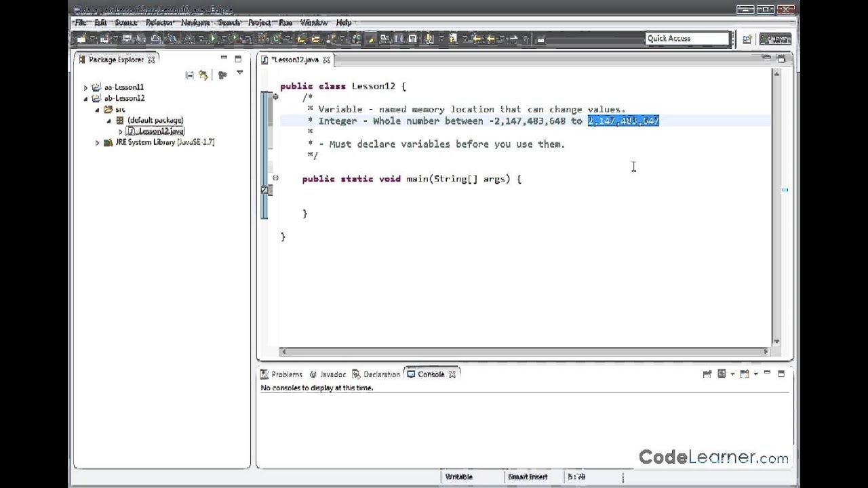Click the Run External Tools icon
This screenshot has width=868, height=488.
(x=237, y=39)
